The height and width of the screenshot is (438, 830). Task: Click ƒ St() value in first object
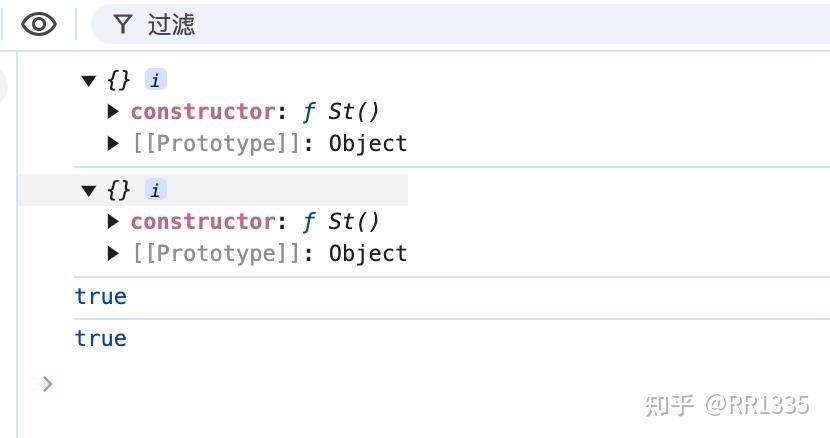pyautogui.click(x=341, y=112)
